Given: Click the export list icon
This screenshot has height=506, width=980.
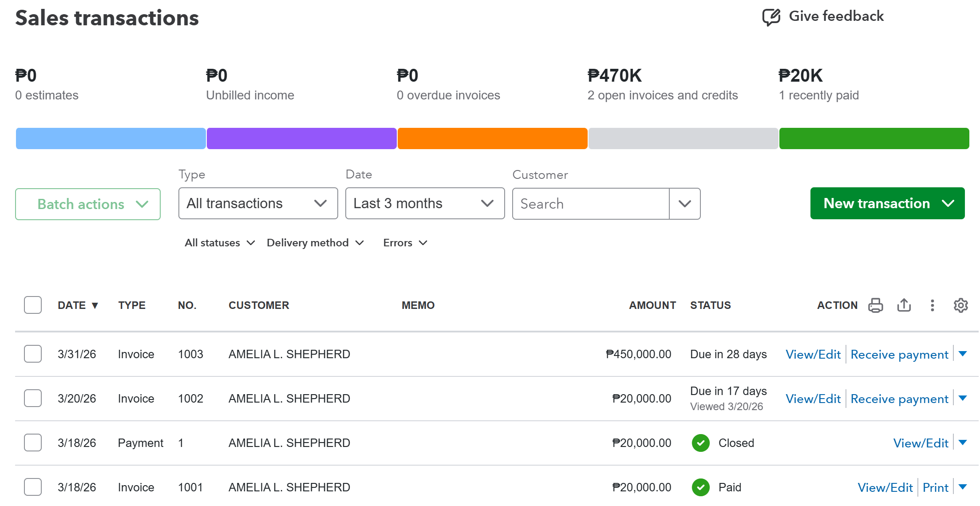Looking at the screenshot, I should point(904,305).
